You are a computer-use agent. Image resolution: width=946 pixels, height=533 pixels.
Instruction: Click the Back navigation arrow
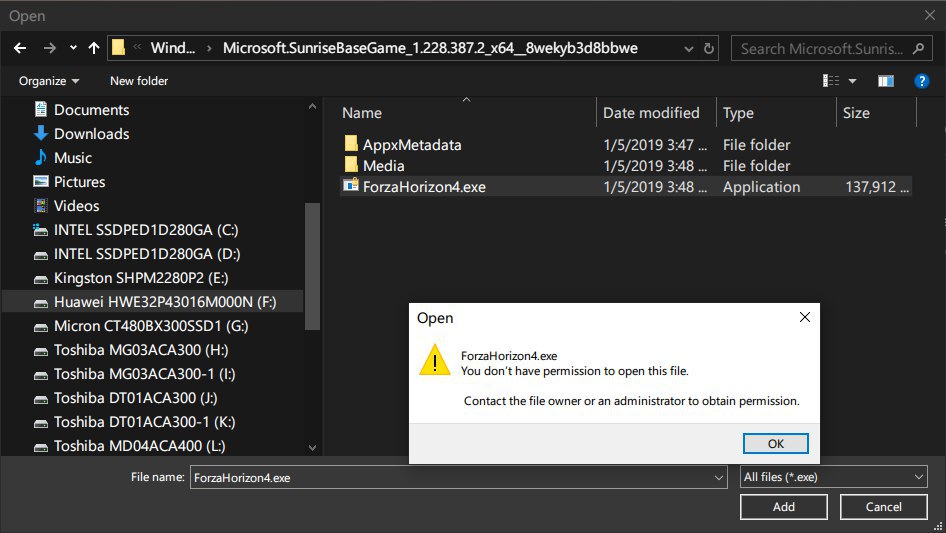pos(21,48)
